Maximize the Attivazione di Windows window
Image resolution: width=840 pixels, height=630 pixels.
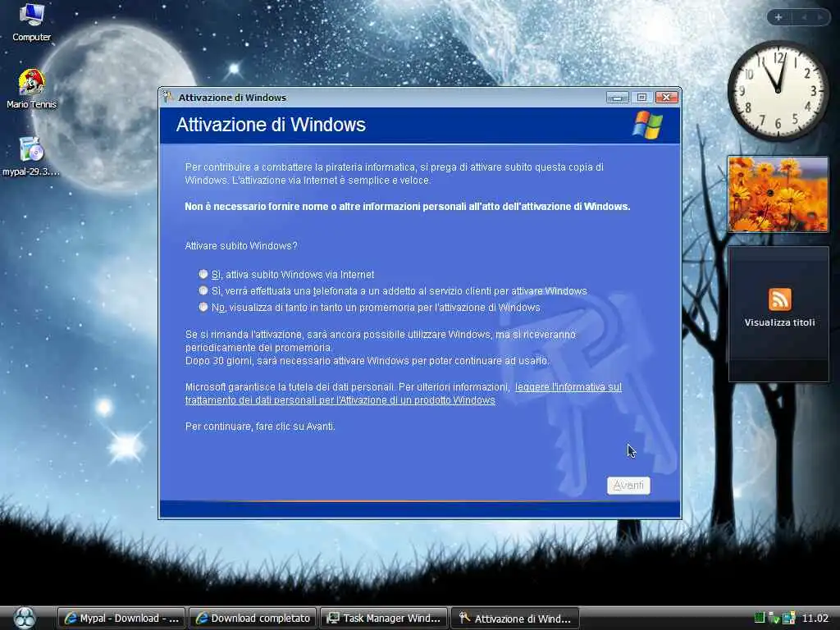click(x=641, y=98)
